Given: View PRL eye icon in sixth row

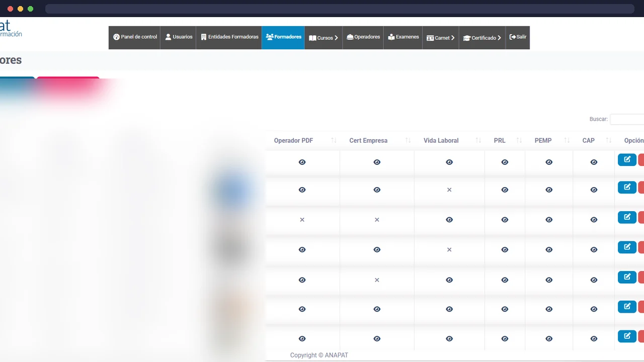Looking at the screenshot, I should (x=505, y=309).
